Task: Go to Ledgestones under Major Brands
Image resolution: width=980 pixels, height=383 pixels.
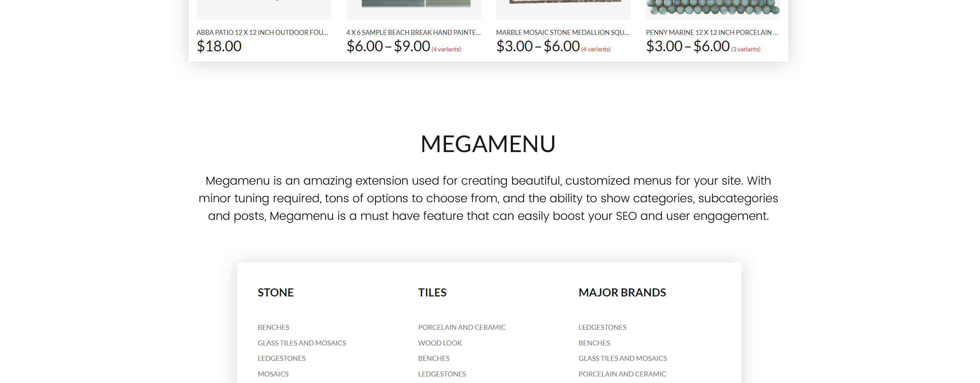Action: coord(603,327)
